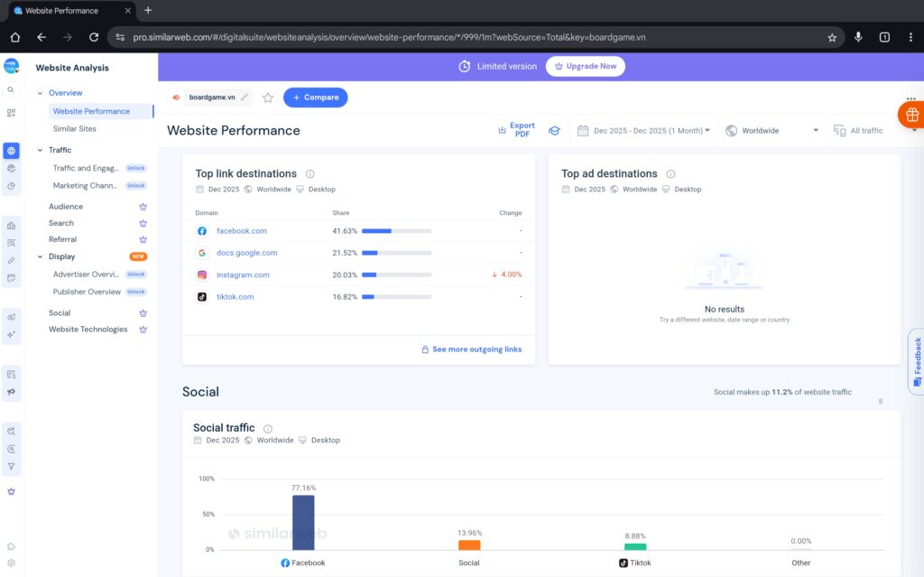The height and width of the screenshot is (577, 924).
Task: Open the graduation cap learning icon near Export PDF
Action: tap(554, 130)
